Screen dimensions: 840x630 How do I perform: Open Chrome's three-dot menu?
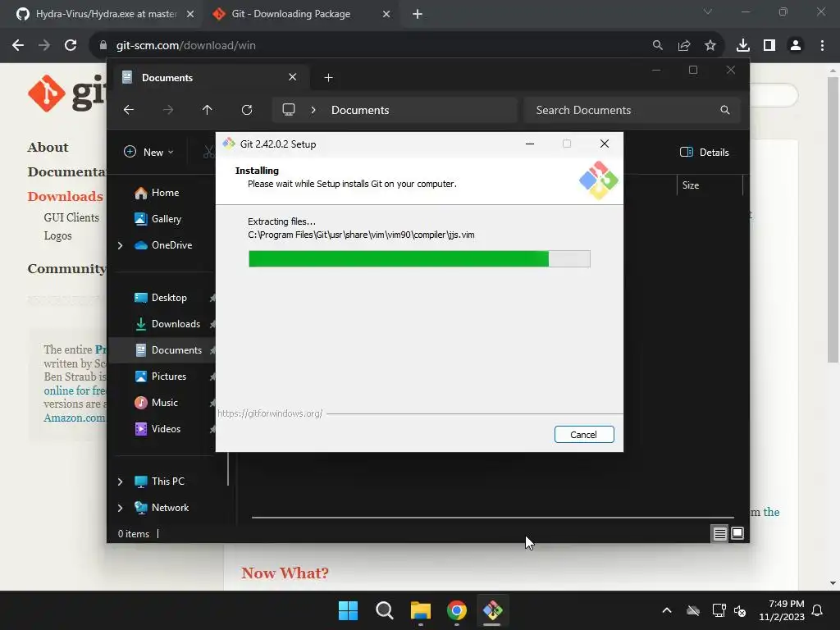coord(822,46)
